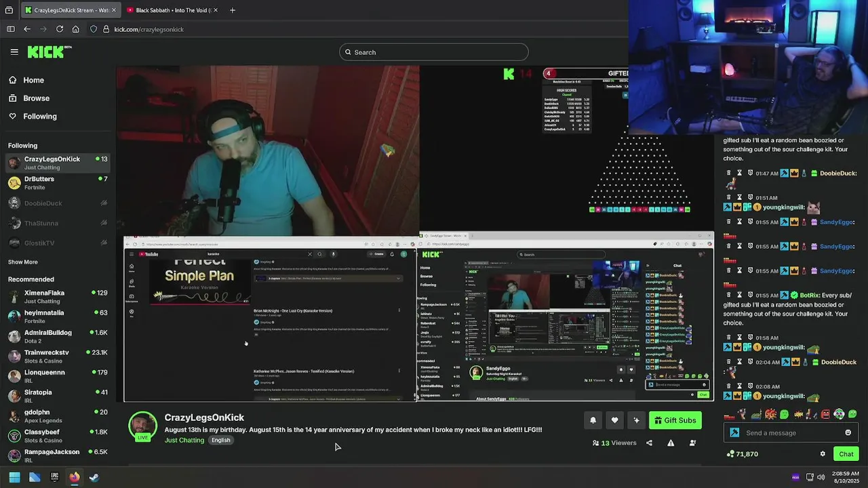Open Trainwreckstv recommended channel
The image size is (868, 488).
[x=58, y=357]
